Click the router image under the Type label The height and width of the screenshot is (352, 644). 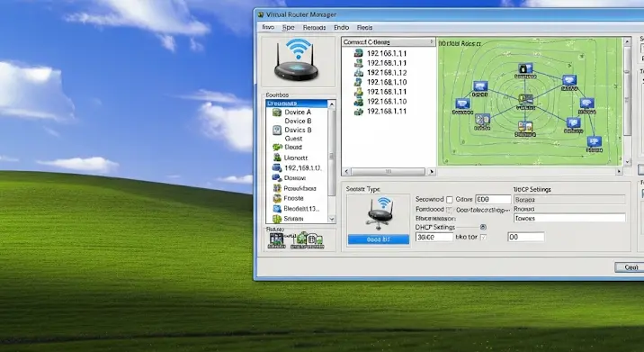(x=380, y=214)
